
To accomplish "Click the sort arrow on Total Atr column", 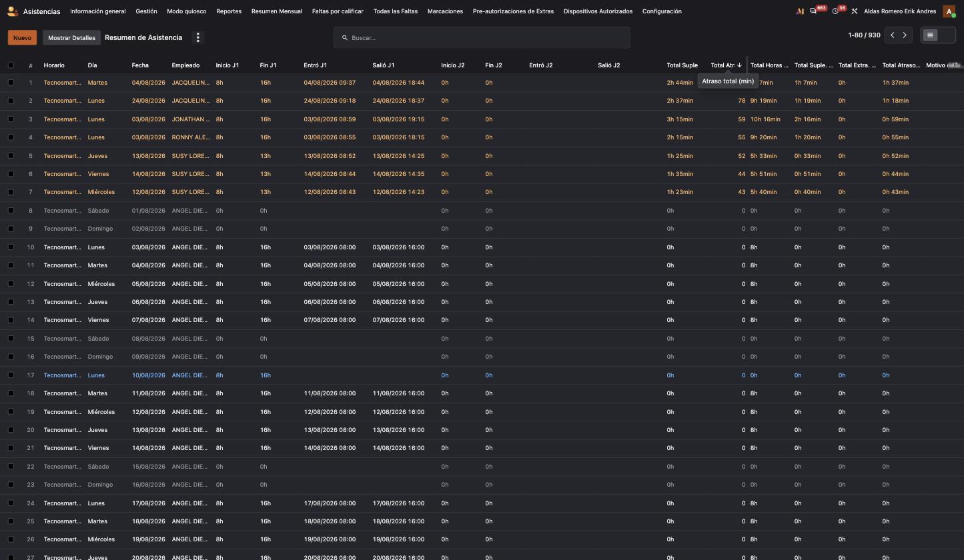I will (740, 65).
